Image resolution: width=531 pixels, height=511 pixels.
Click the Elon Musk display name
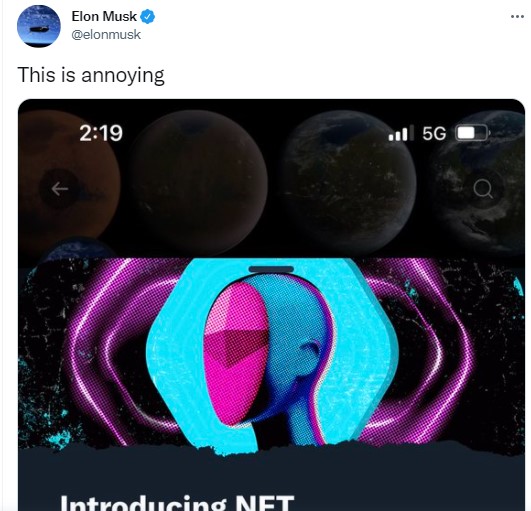click(104, 16)
